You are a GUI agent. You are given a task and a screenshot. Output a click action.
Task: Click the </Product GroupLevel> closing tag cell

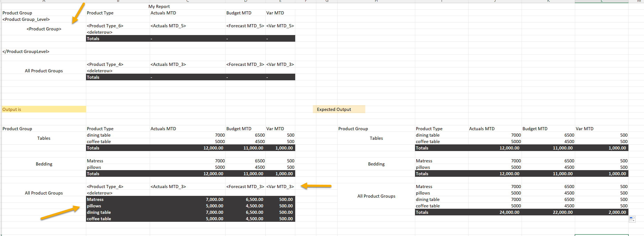click(x=26, y=51)
